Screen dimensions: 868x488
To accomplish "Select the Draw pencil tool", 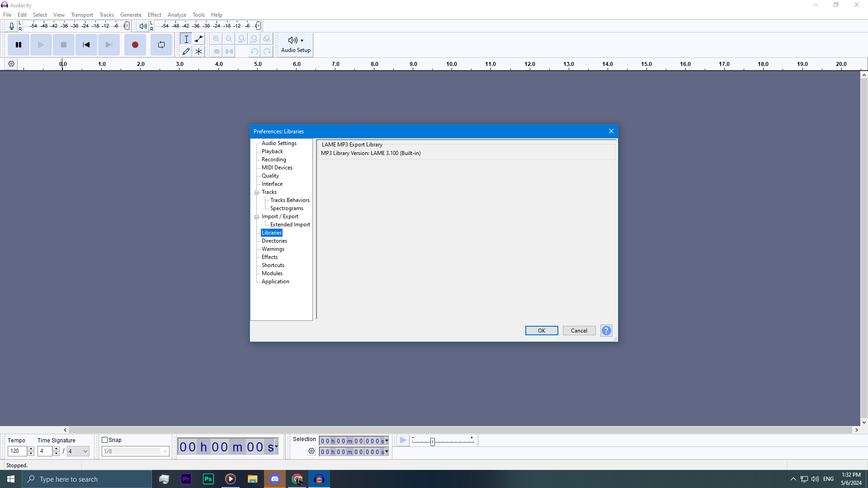I will (186, 52).
